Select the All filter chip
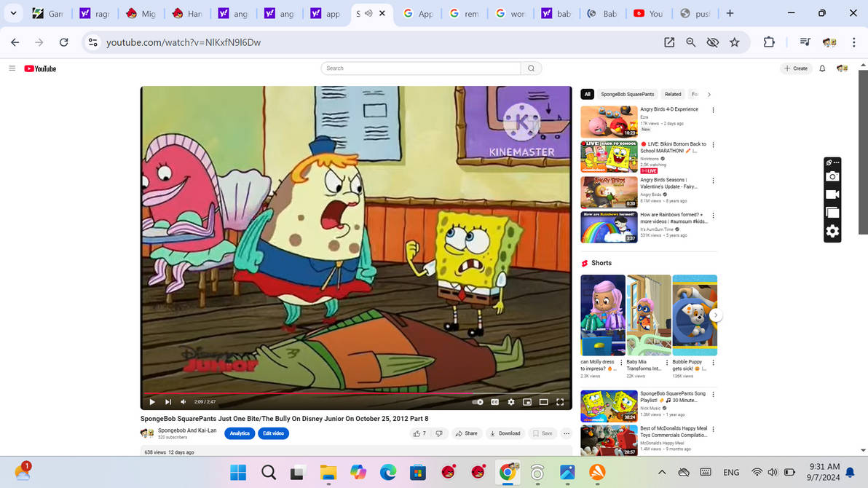Viewport: 868px width, 488px height. 587,94
